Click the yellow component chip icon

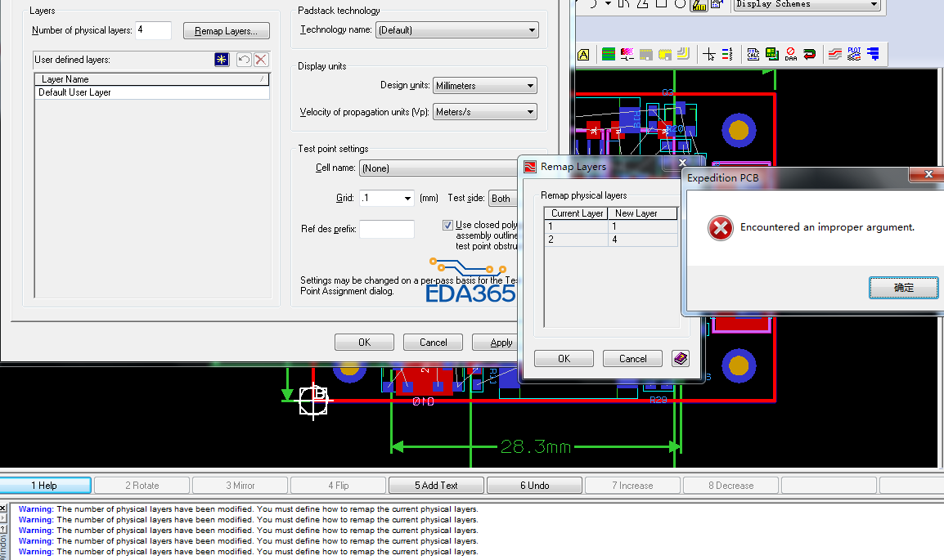665,55
